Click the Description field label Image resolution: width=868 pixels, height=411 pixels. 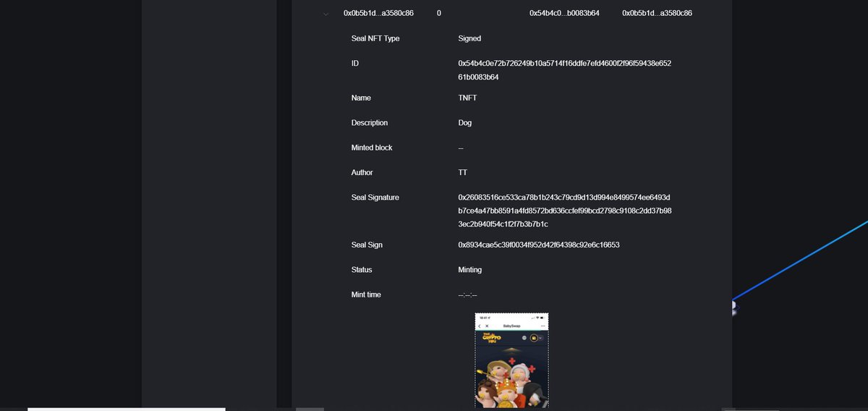[370, 123]
